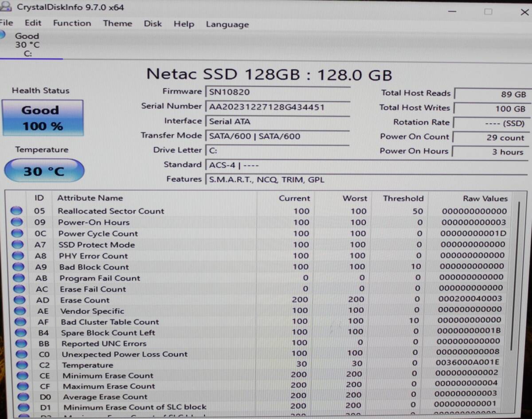This screenshot has width=532, height=419.
Task: Click status orb for Temperature attribute row
Action: click(x=22, y=365)
